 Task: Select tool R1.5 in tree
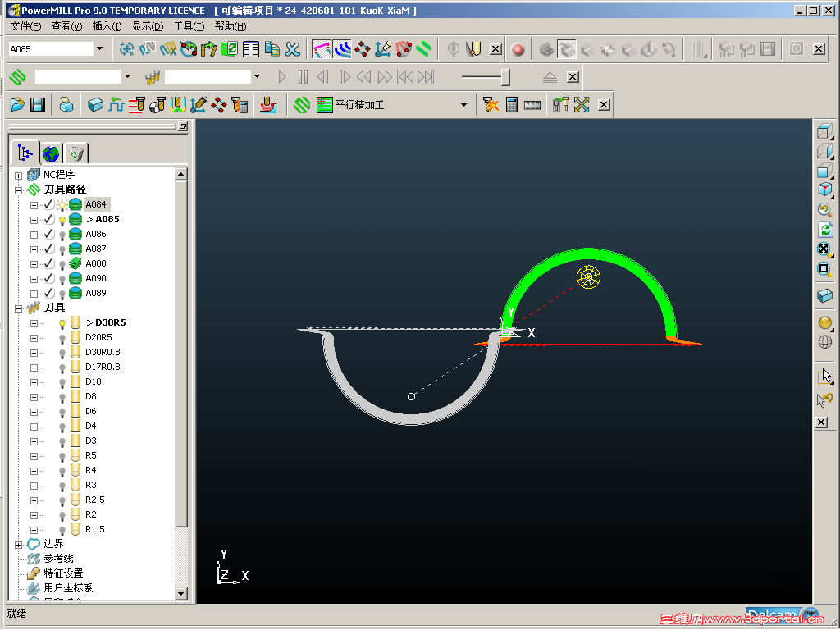point(95,529)
